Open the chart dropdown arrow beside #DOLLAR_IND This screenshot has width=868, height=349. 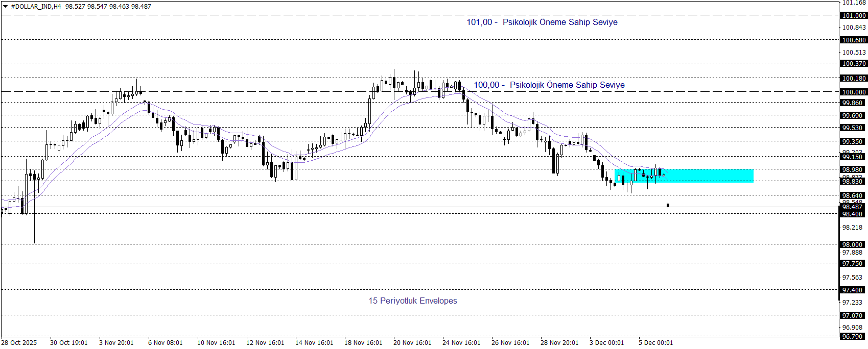(6, 7)
